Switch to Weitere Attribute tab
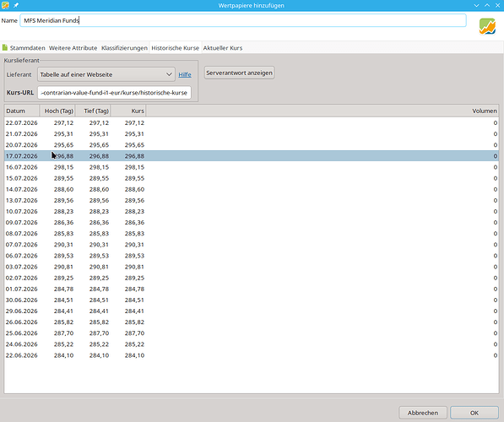The width and height of the screenshot is (504, 422). coord(73,48)
